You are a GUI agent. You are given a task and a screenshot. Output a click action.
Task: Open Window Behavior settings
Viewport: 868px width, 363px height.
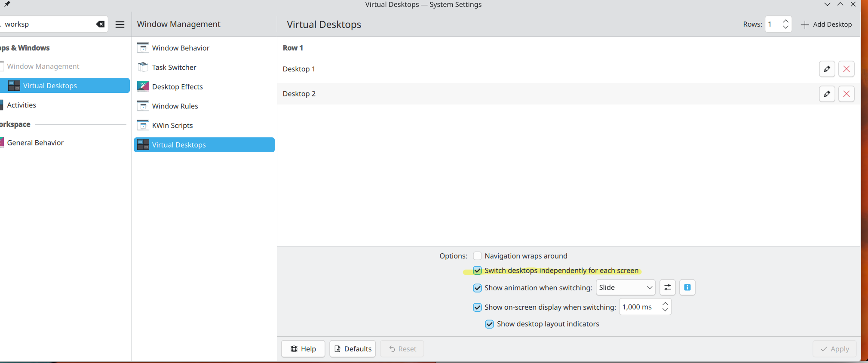coord(204,48)
